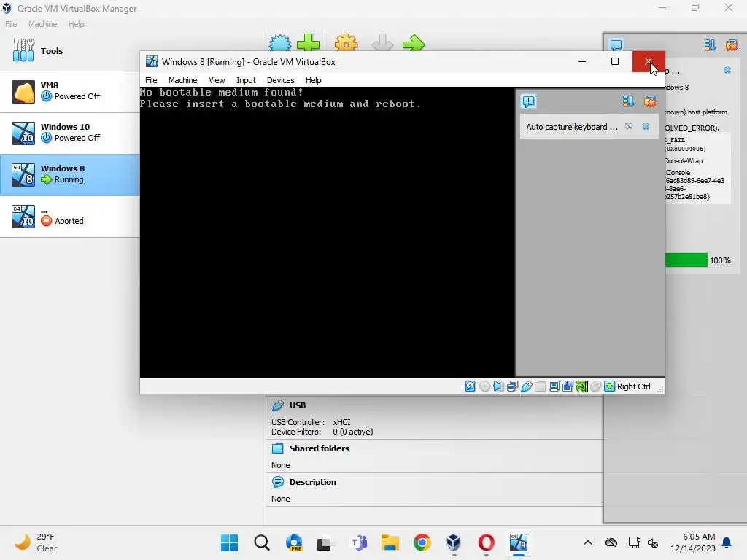Open Manager Machine menu
Screen dimensions: 747x560
tap(42, 24)
